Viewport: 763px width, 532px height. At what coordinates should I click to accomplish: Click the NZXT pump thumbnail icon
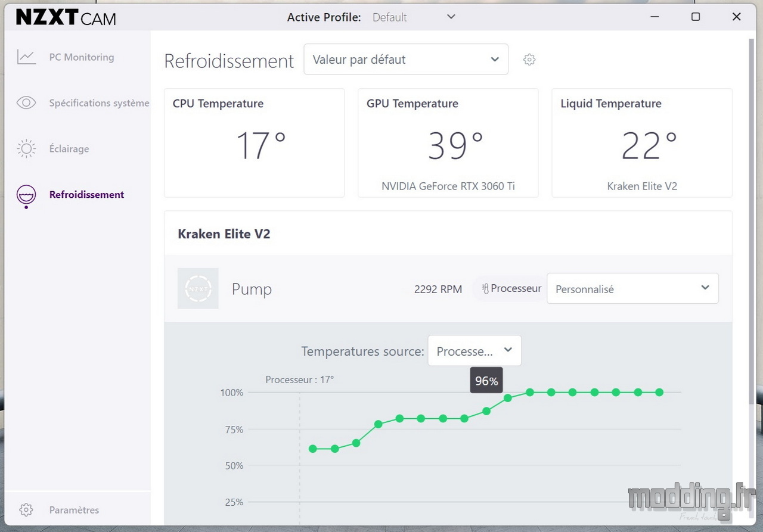(x=198, y=288)
